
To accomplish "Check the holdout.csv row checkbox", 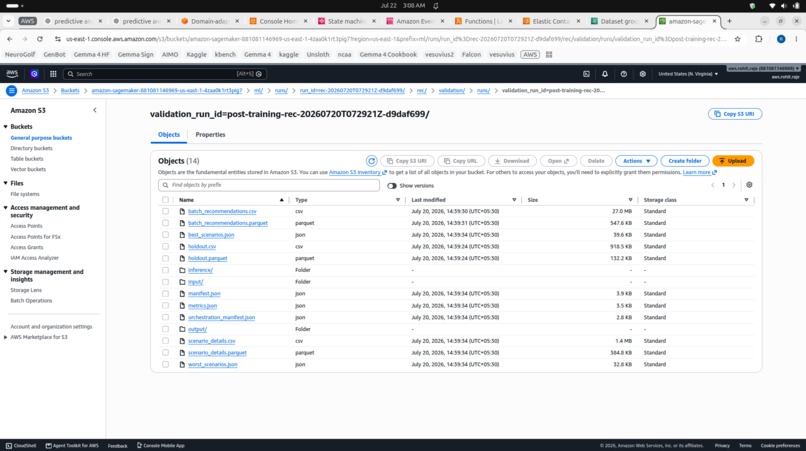I will [165, 246].
